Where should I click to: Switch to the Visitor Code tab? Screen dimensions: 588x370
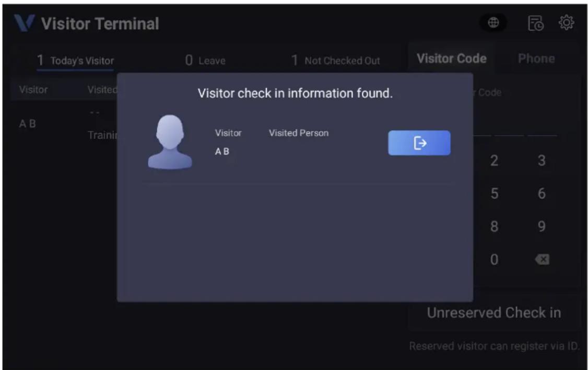click(x=452, y=58)
